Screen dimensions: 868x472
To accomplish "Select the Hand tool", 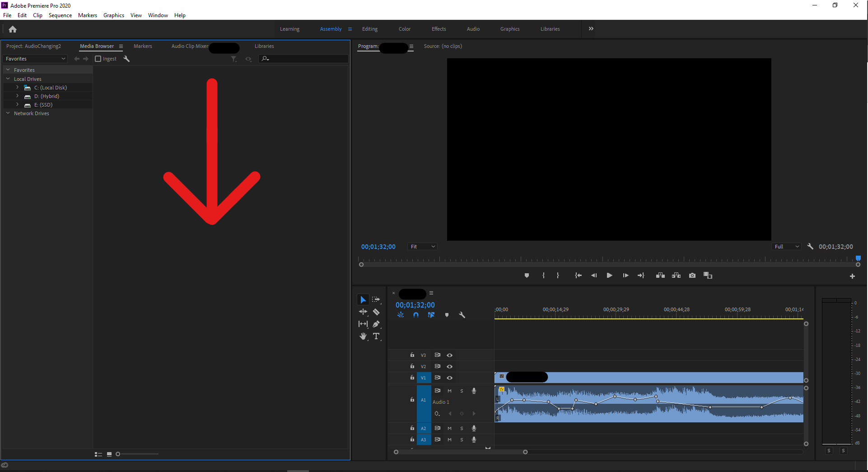I will [x=363, y=336].
